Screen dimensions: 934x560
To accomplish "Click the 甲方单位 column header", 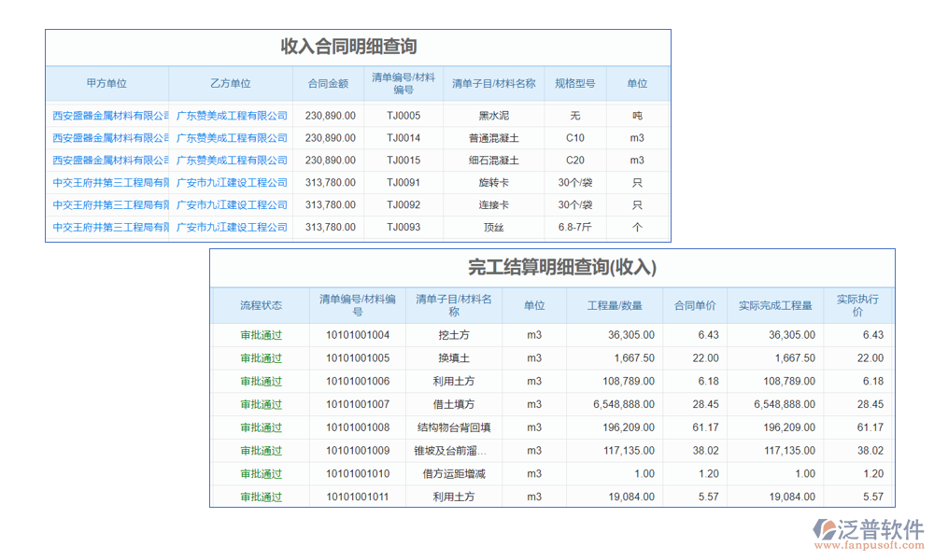I will point(106,83).
